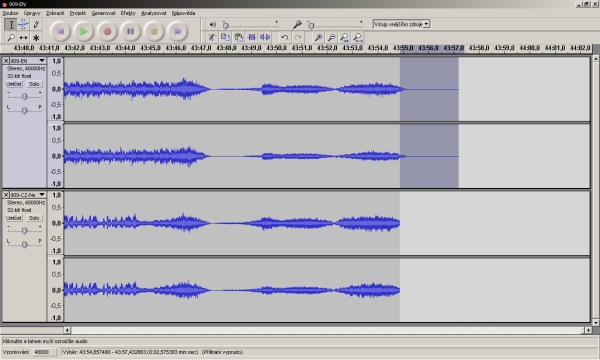Close the 909-EN track with its X
This screenshot has height=360, width=600.
(x=6, y=61)
